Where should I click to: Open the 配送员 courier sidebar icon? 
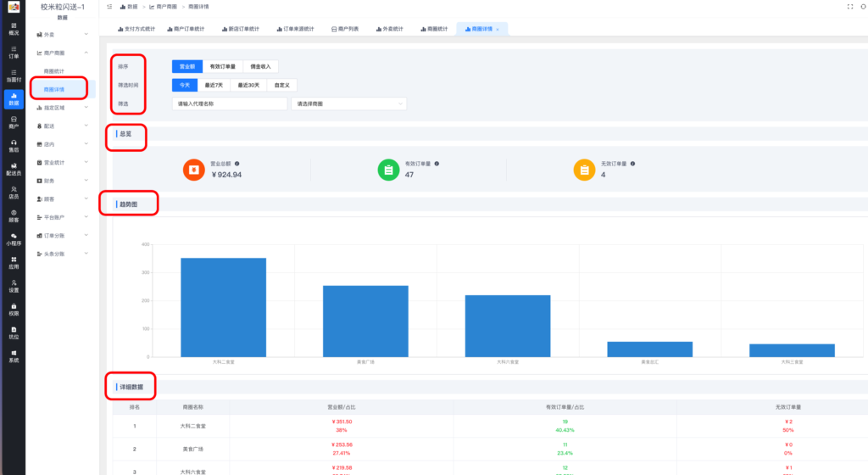click(13, 168)
